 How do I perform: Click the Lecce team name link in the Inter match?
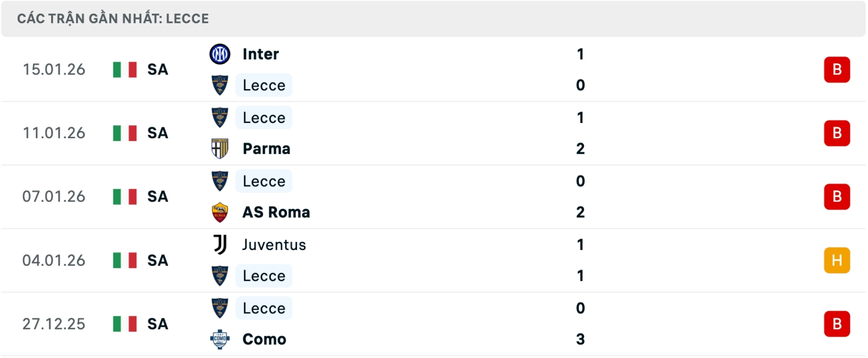point(264,85)
